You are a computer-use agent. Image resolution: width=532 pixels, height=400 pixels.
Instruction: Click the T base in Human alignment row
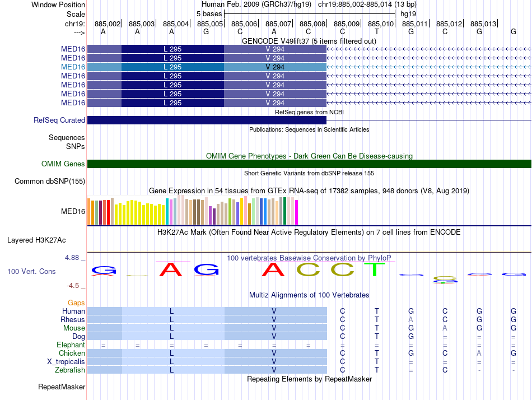(x=377, y=311)
